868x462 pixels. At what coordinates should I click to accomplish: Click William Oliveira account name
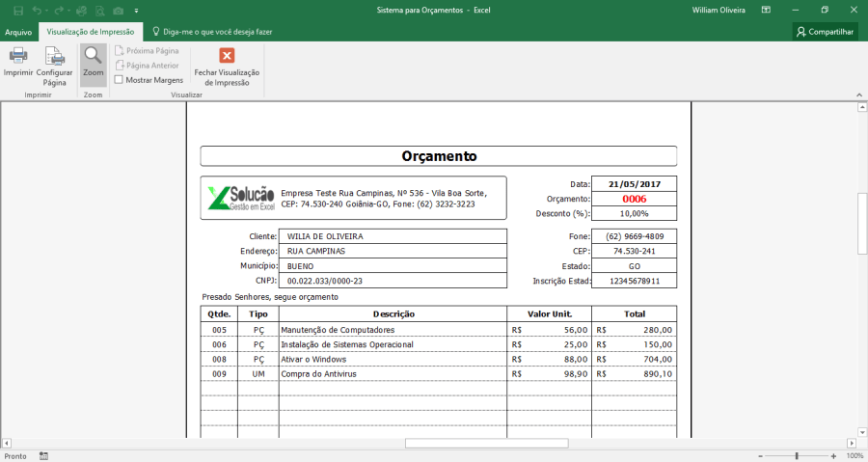point(719,10)
